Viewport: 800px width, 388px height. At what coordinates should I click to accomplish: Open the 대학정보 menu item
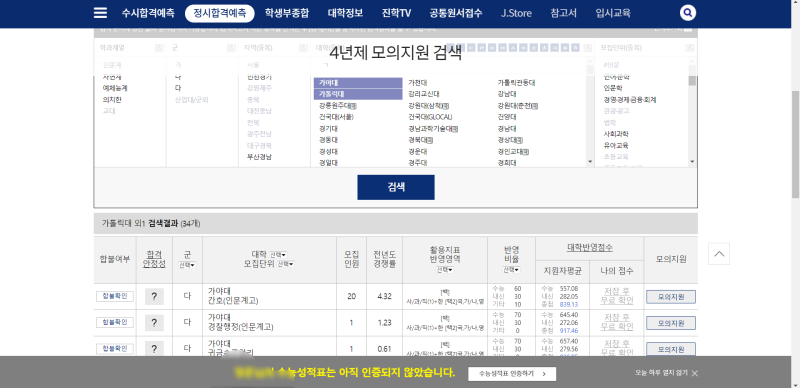pyautogui.click(x=345, y=13)
